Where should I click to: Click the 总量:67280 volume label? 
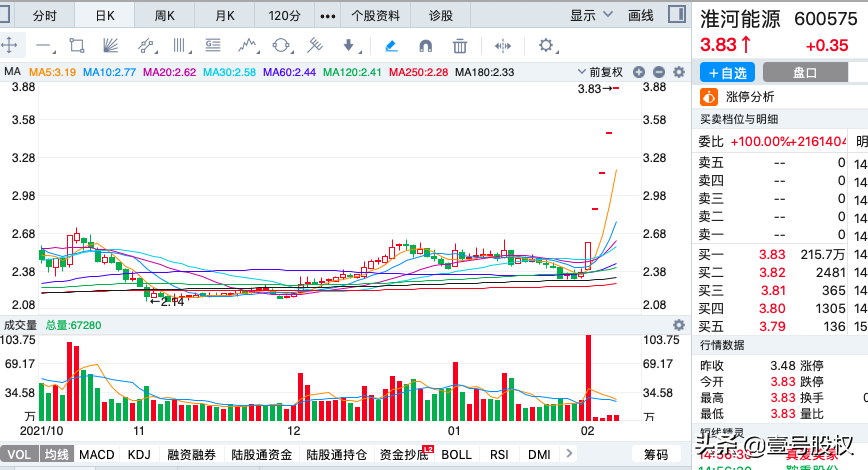tap(73, 325)
